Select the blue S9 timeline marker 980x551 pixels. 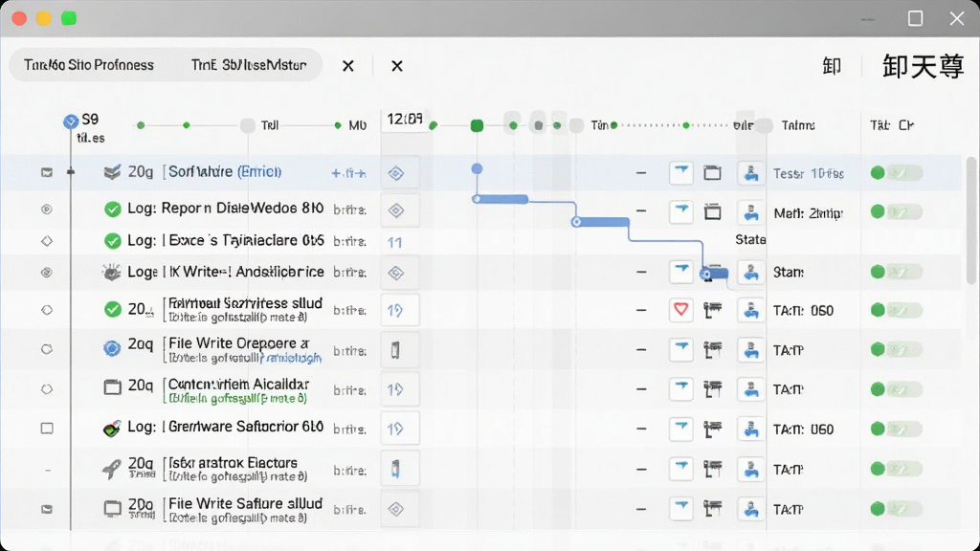[x=71, y=121]
